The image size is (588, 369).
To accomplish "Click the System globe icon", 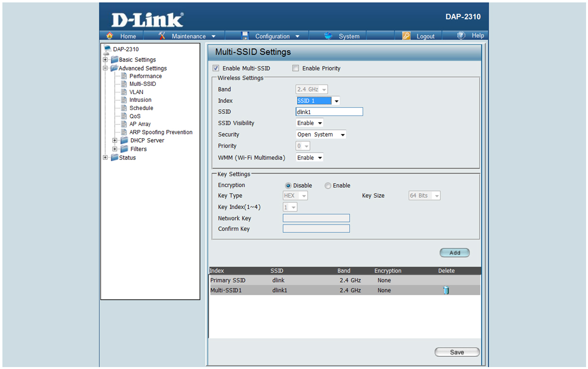I will pyautogui.click(x=329, y=36).
